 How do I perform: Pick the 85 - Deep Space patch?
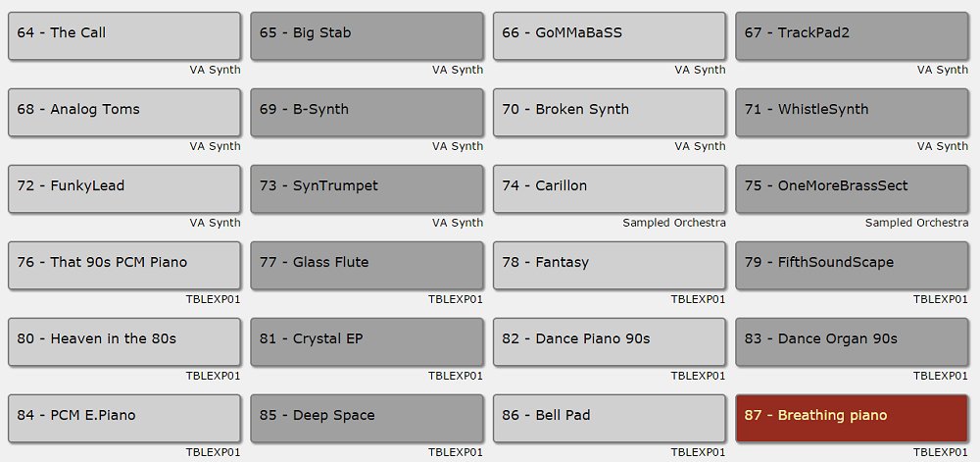tap(367, 418)
